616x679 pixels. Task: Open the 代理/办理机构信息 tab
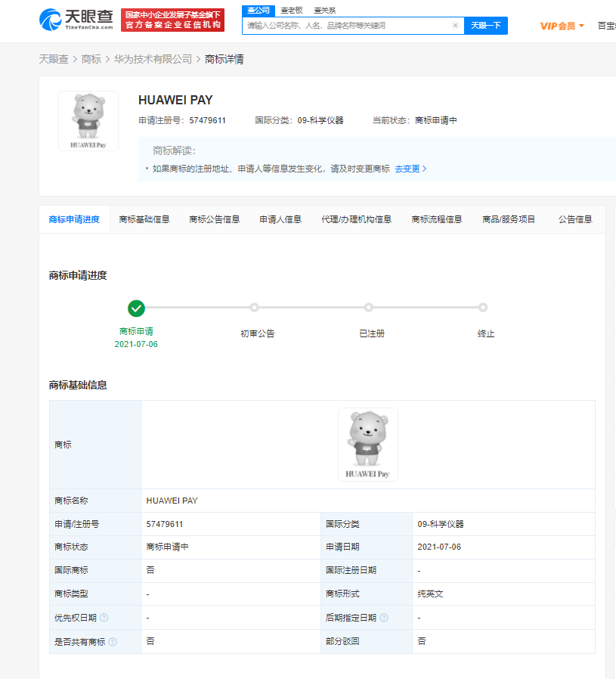(357, 219)
